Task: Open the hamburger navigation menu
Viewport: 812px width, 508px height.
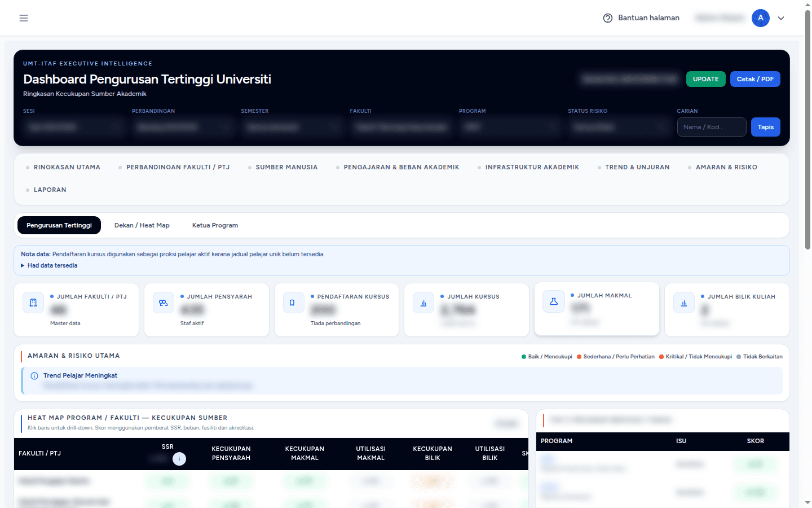Action: 24,18
